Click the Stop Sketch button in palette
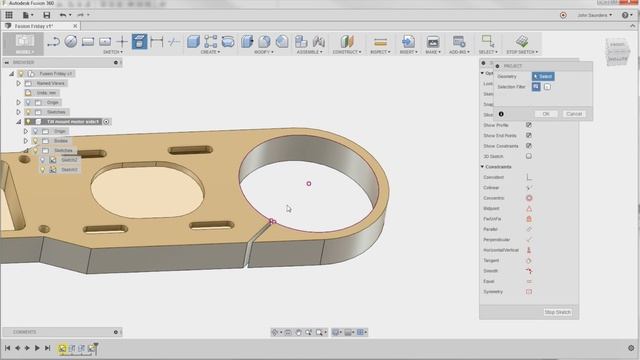This screenshot has height=360, width=640. (x=557, y=312)
